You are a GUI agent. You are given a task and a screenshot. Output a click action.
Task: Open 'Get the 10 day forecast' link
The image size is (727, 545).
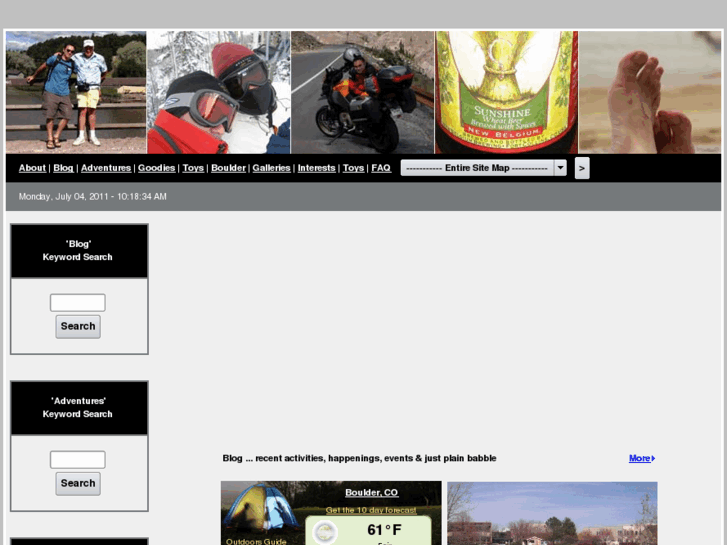[x=371, y=510]
